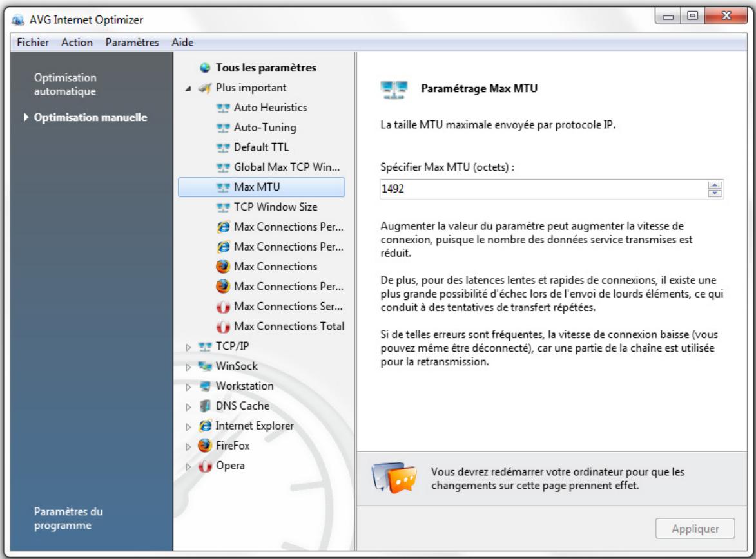Click the TCP/IP category network icon
The image size is (756, 559).
205,346
